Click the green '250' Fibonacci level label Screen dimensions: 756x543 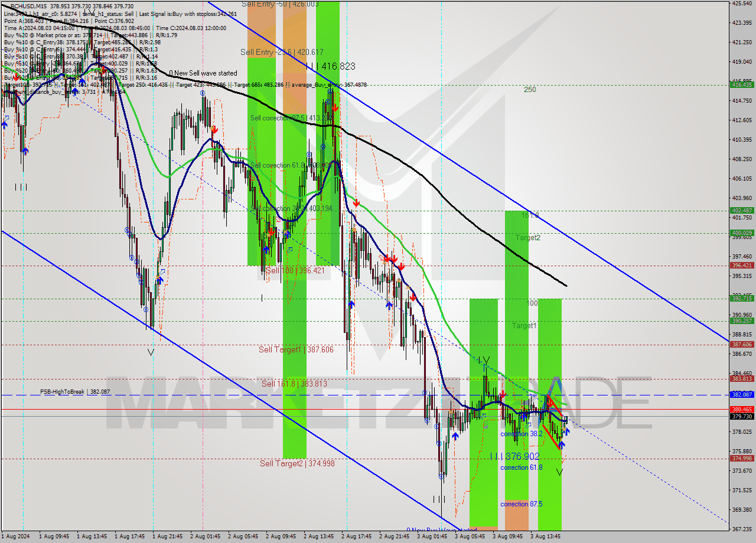[530, 90]
